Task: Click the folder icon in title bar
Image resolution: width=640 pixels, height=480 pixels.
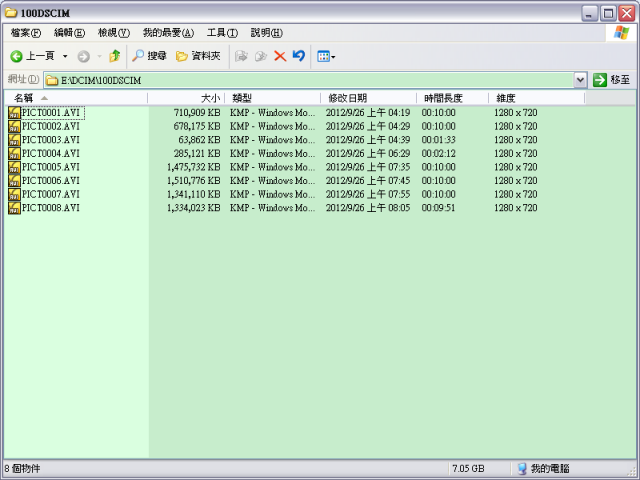Action: [11, 13]
